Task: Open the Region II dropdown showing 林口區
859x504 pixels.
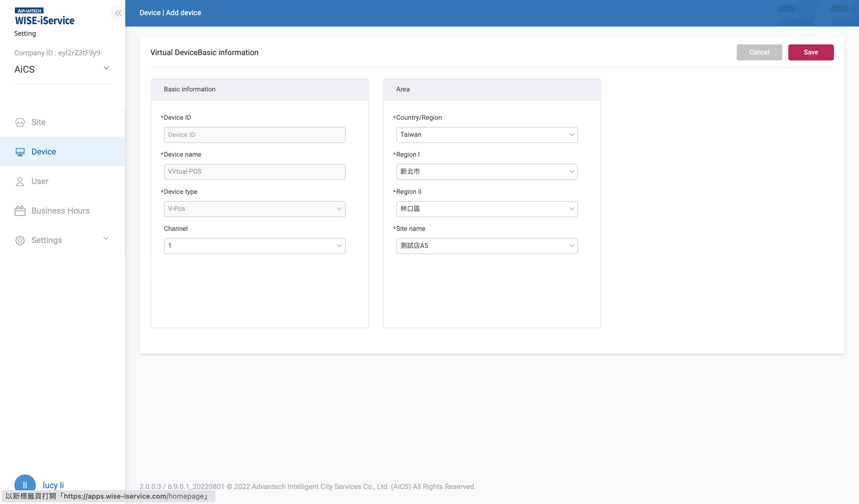Action: tap(487, 209)
